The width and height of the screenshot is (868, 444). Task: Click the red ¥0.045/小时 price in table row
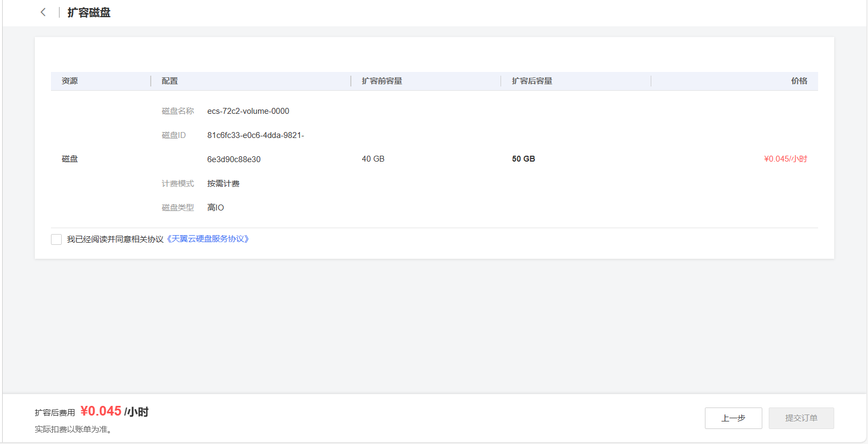pos(785,159)
